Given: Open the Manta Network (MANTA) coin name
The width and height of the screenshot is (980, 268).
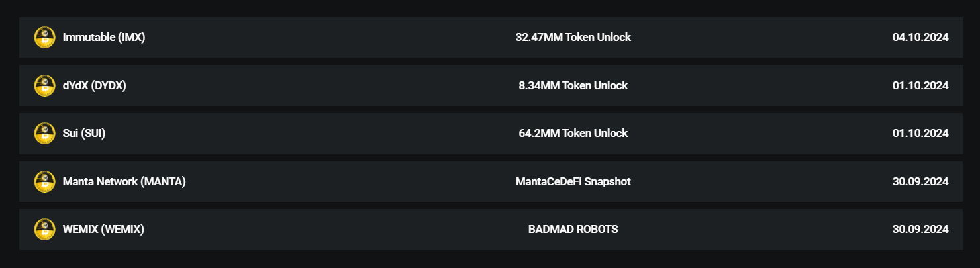Looking at the screenshot, I should pyautogui.click(x=124, y=181).
